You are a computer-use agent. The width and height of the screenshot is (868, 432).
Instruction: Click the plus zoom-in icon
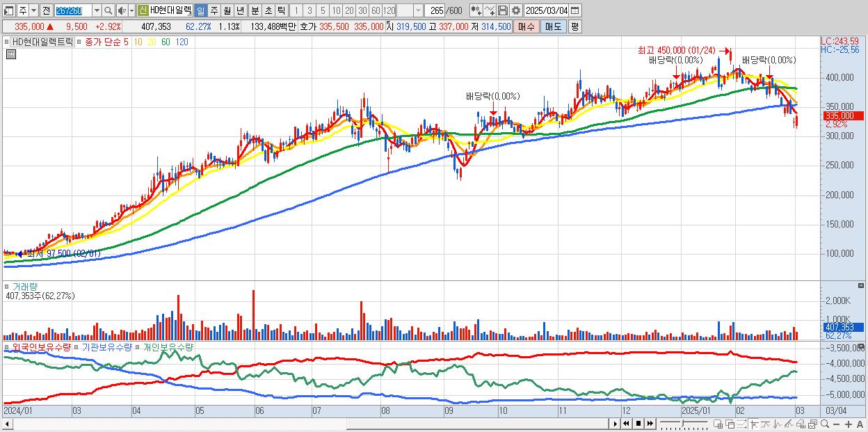(x=848, y=424)
